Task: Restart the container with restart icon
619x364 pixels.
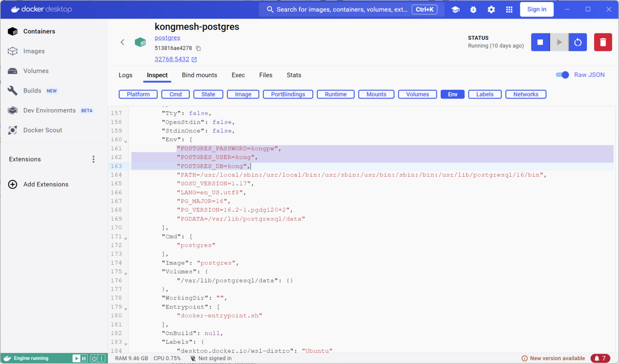Action: pyautogui.click(x=577, y=42)
